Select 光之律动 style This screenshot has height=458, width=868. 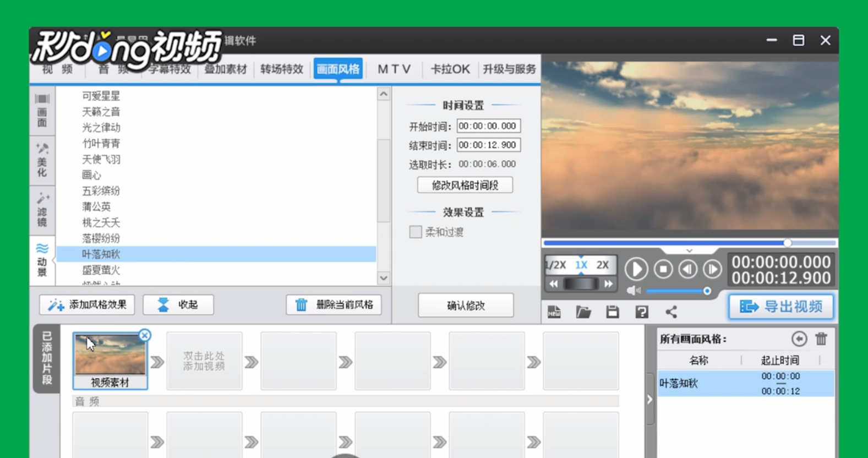pos(101,127)
